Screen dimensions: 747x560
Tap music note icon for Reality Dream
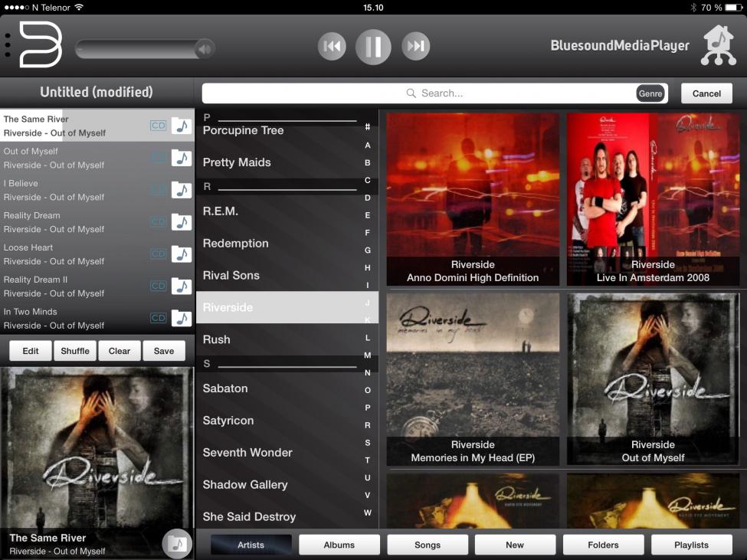[182, 222]
